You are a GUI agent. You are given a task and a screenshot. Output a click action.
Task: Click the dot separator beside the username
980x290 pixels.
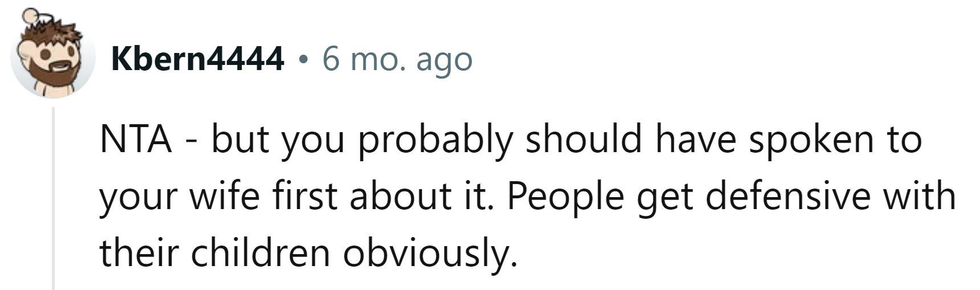coord(303,59)
